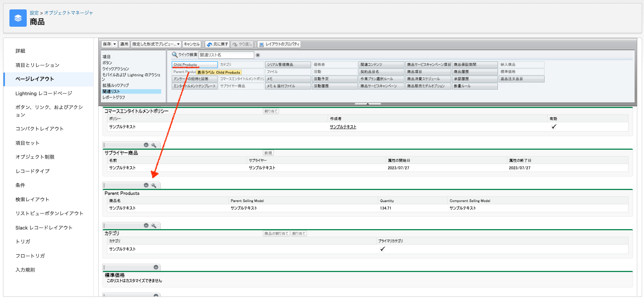Image resolution: width=644 pixels, height=298 pixels.
Task: Select the 商品保証期間 palette item
Action: [475, 65]
